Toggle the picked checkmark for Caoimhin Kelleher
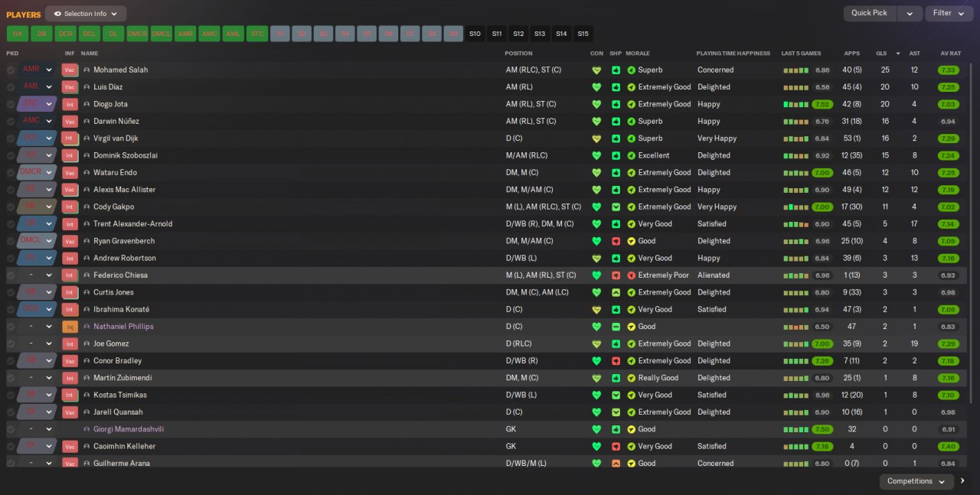 pyautogui.click(x=11, y=447)
